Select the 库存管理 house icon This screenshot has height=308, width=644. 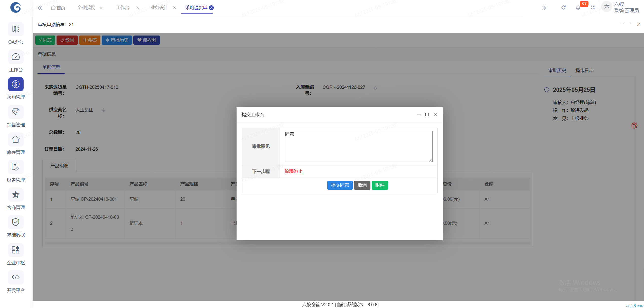(16, 140)
